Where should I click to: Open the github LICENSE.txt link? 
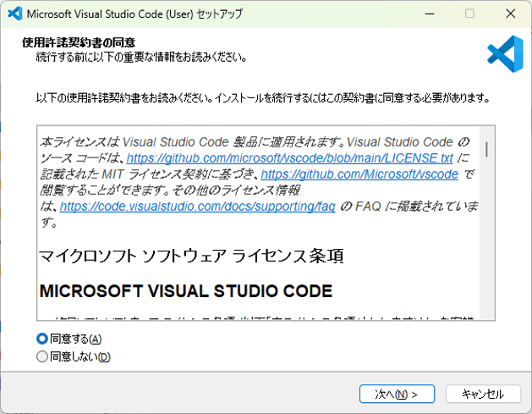[290, 158]
